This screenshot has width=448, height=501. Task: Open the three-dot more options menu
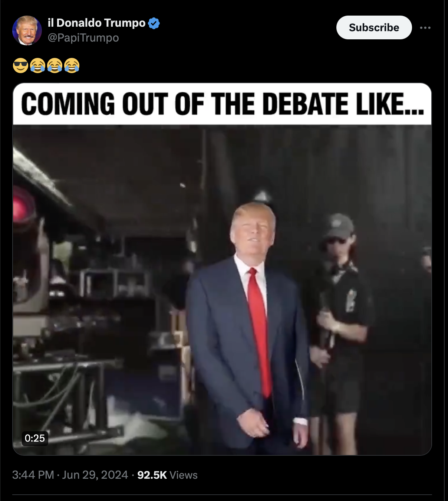pos(425,27)
